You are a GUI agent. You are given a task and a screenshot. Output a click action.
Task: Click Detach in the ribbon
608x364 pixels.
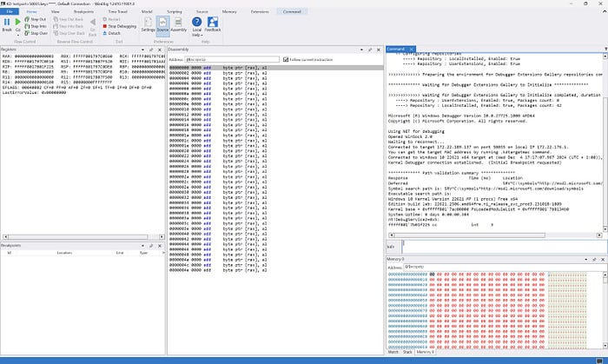pyautogui.click(x=111, y=33)
